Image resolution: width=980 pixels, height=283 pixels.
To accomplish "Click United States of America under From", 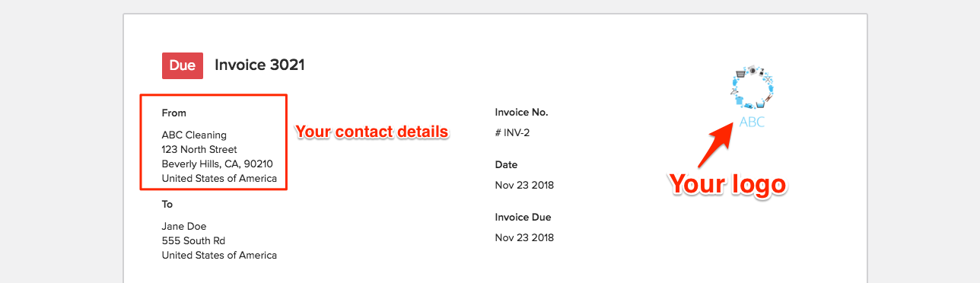I will coord(219,179).
